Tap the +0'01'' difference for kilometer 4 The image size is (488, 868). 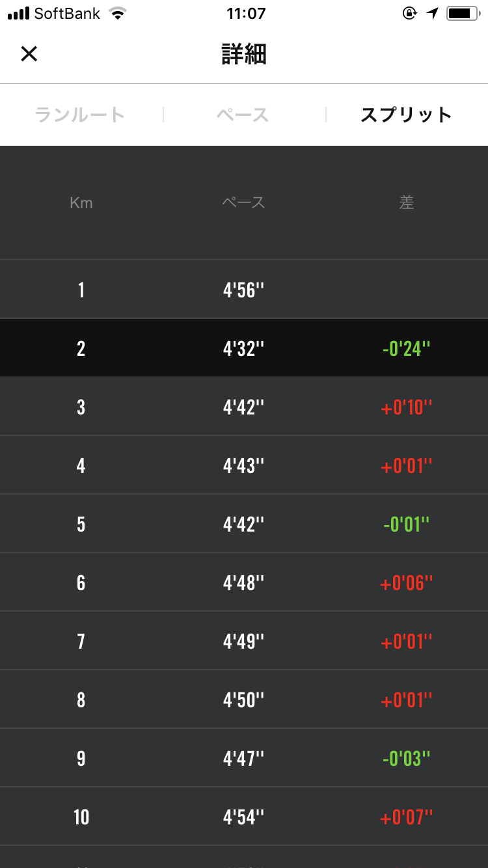pos(406,466)
